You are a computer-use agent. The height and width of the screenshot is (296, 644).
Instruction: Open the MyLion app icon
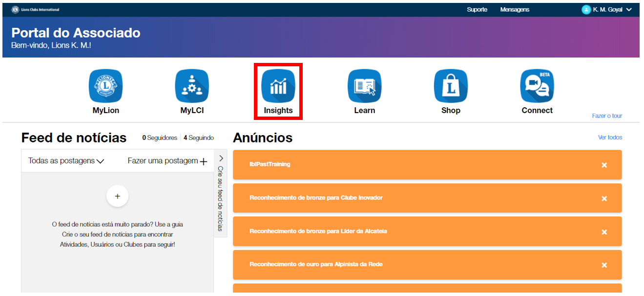(106, 86)
